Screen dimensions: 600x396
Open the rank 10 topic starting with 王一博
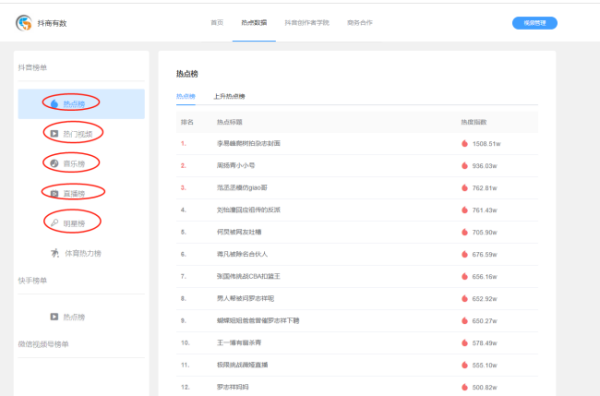pos(239,342)
